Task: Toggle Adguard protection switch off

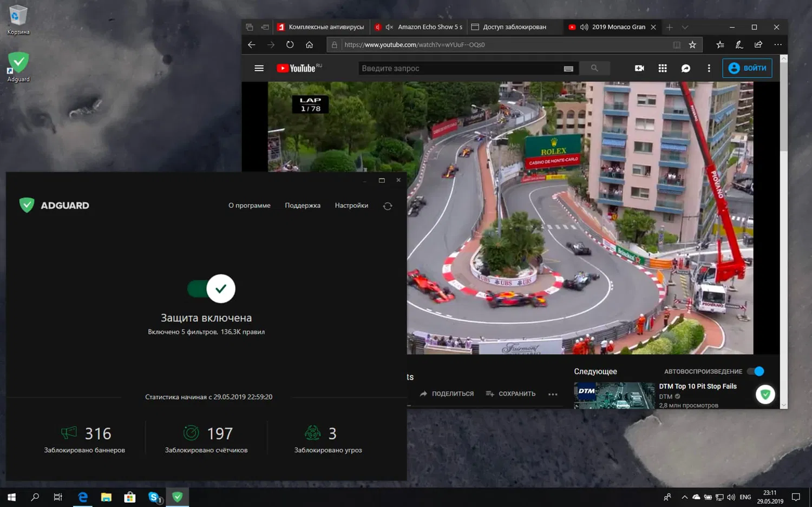Action: (x=211, y=288)
